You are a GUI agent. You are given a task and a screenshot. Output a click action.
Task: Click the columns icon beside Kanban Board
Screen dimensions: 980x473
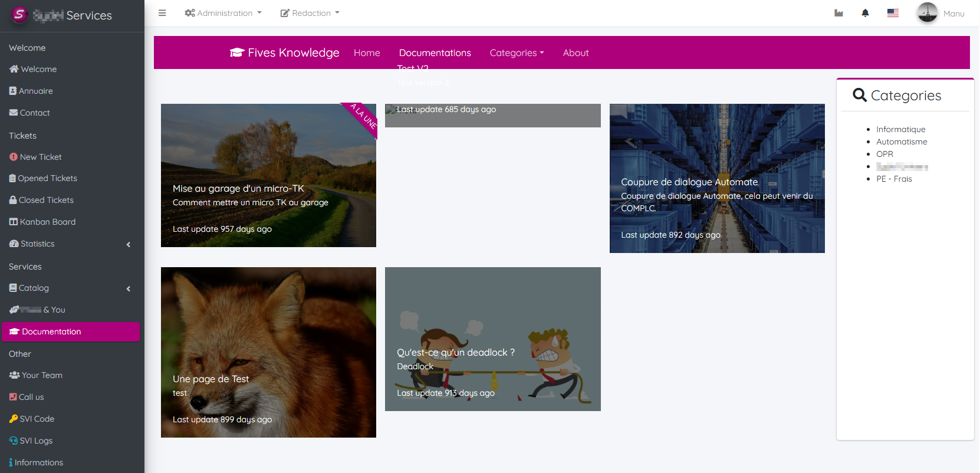pos(14,222)
